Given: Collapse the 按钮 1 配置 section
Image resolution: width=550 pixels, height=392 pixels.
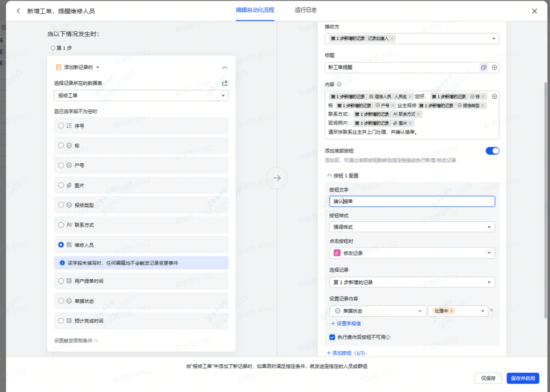Looking at the screenshot, I should pos(329,176).
